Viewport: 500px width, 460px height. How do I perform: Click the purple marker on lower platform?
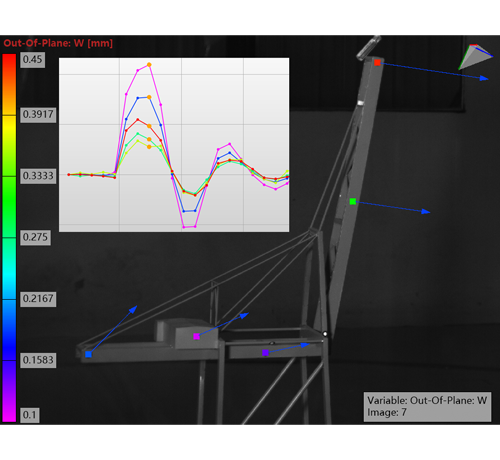click(265, 353)
